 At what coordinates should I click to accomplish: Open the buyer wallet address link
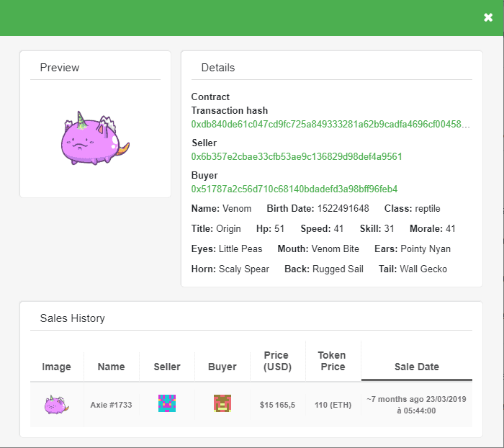pos(294,189)
